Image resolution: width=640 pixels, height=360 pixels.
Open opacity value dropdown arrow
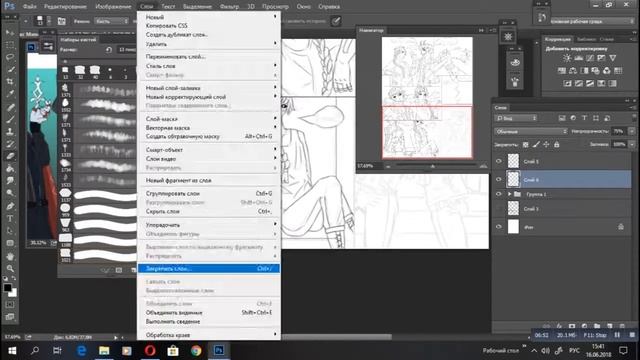(x=632, y=131)
